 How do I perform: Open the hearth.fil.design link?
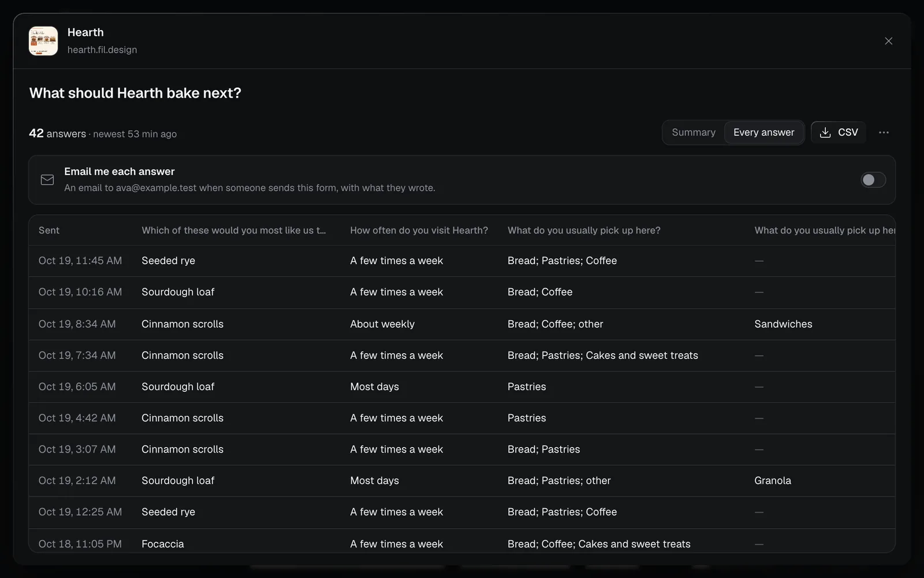point(102,50)
